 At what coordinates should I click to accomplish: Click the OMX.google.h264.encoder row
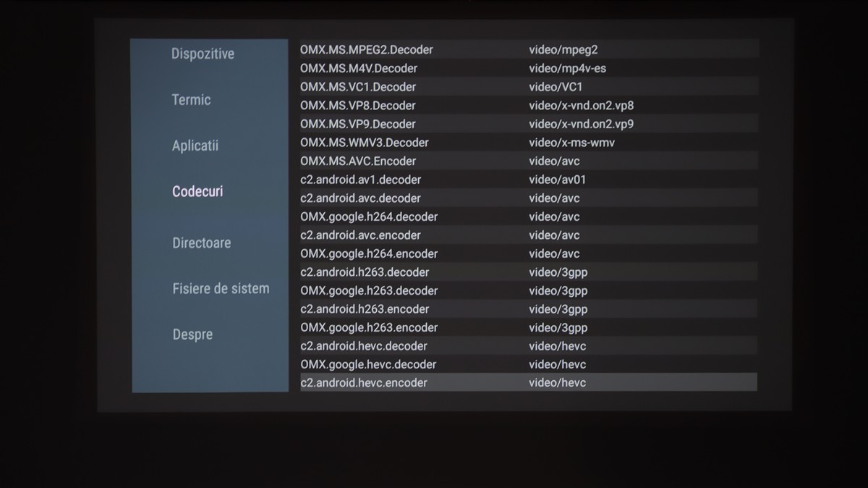pos(369,253)
